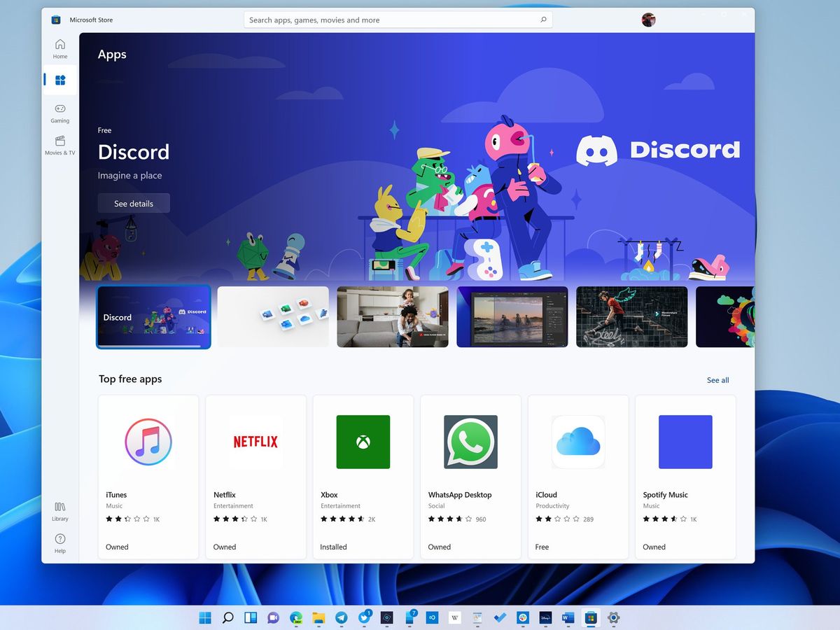Click See details on the Discord banner
840x630 pixels.
point(134,203)
